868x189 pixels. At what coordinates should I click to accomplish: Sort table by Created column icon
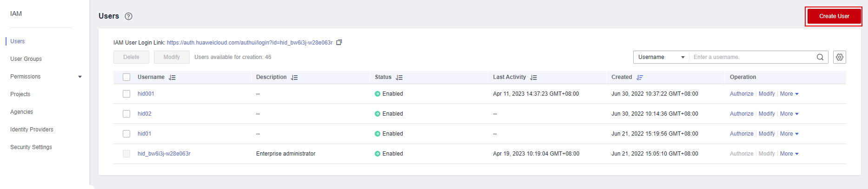pyautogui.click(x=640, y=78)
